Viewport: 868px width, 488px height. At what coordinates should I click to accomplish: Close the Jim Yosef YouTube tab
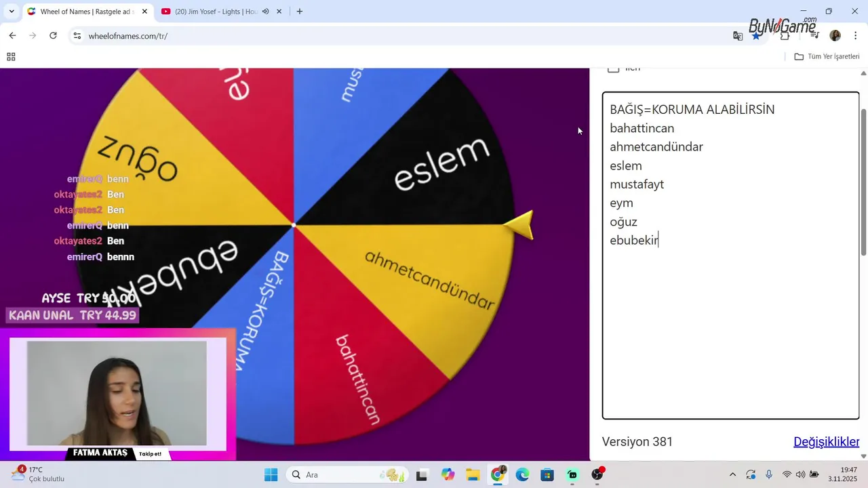[279, 12]
